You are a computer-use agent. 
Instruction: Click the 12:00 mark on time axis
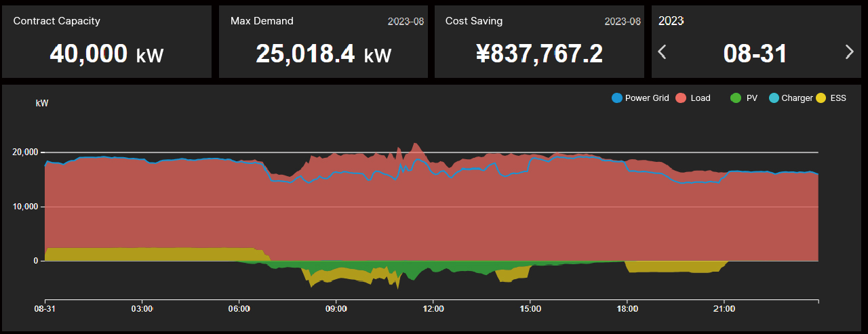pos(433,309)
